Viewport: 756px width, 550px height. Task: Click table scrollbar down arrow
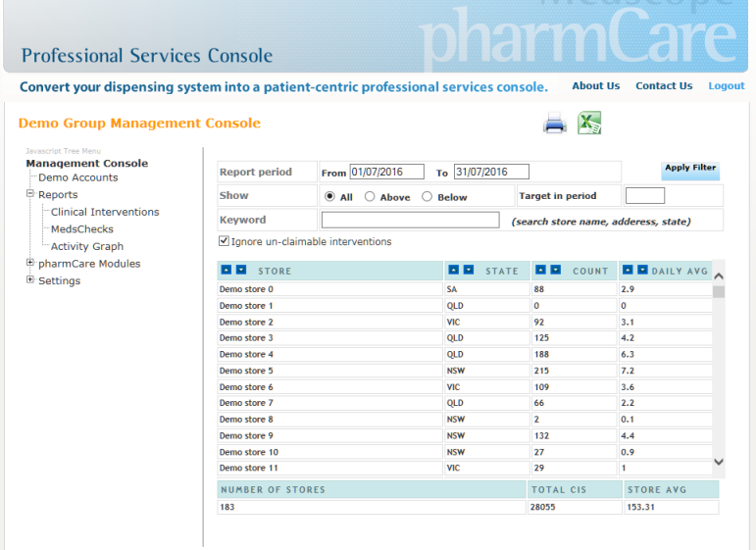pos(719,462)
